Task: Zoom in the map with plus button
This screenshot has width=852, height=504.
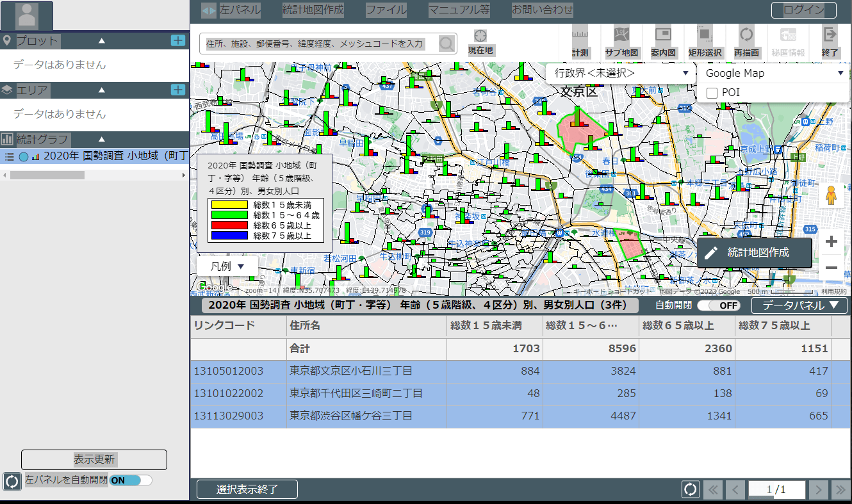Action: pyautogui.click(x=832, y=242)
